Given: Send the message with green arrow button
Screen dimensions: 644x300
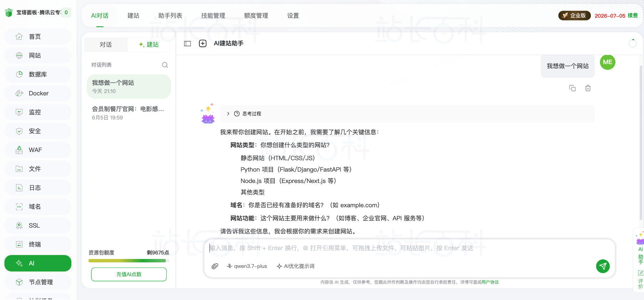Looking at the screenshot, I should point(603,266).
